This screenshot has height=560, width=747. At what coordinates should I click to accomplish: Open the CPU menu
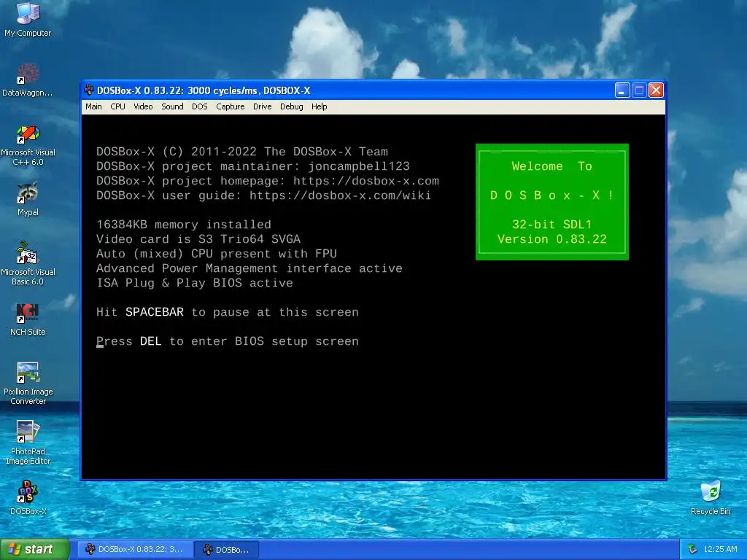[x=117, y=106]
